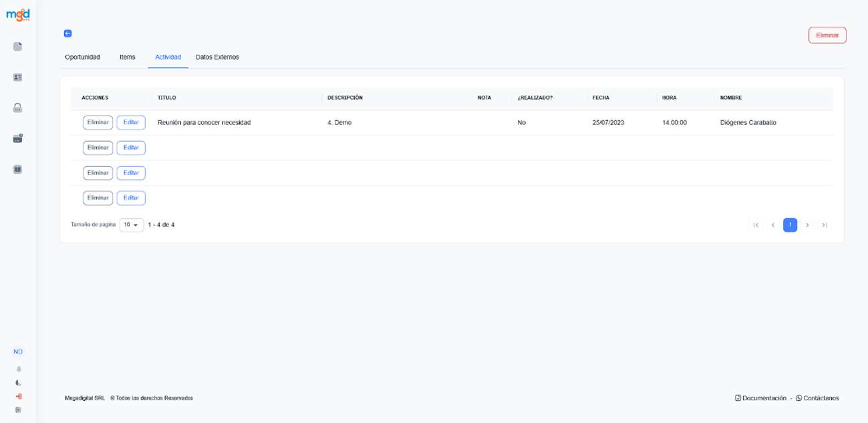The width and height of the screenshot is (868, 423).
Task: Edit the Reunión para conocer necesidad activity
Action: pos(131,123)
